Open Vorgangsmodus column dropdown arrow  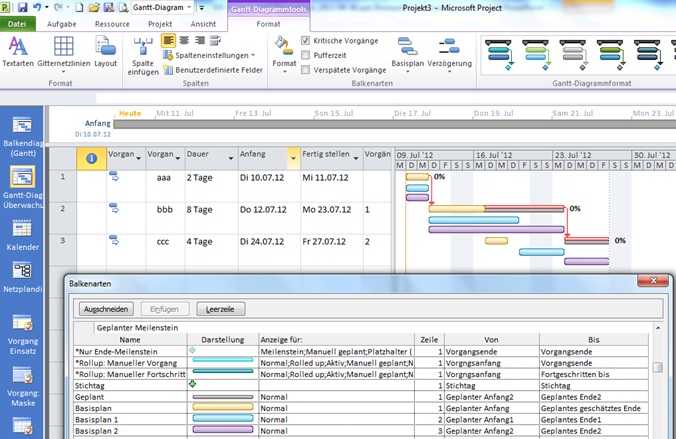pos(138,158)
